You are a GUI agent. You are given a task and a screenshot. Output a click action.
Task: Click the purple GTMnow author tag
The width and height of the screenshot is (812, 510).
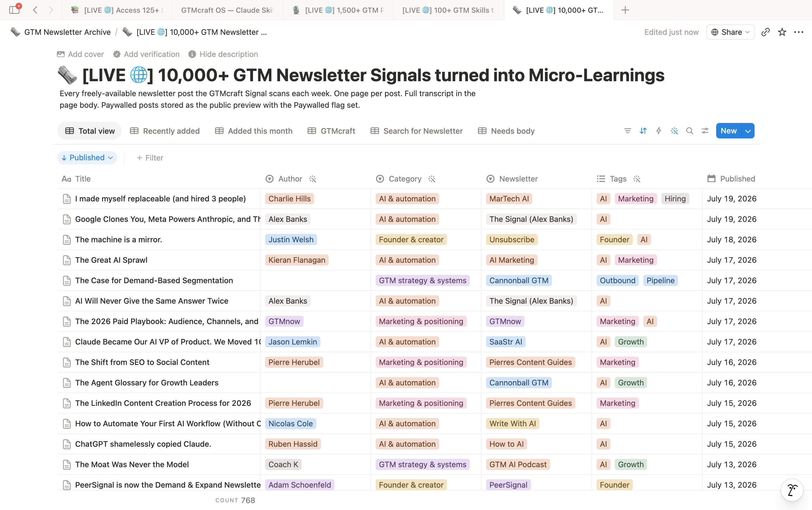[x=284, y=321]
